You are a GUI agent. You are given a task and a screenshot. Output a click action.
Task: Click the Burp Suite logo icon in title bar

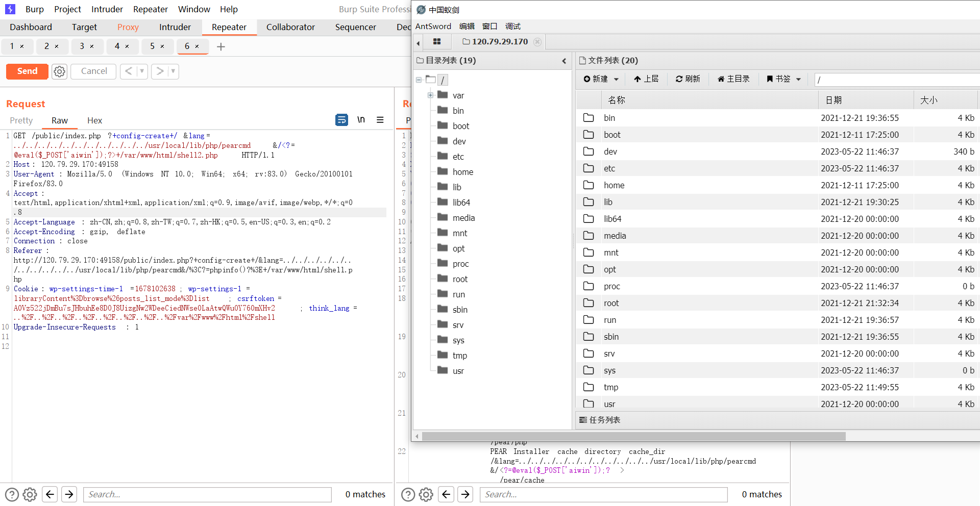click(10, 9)
